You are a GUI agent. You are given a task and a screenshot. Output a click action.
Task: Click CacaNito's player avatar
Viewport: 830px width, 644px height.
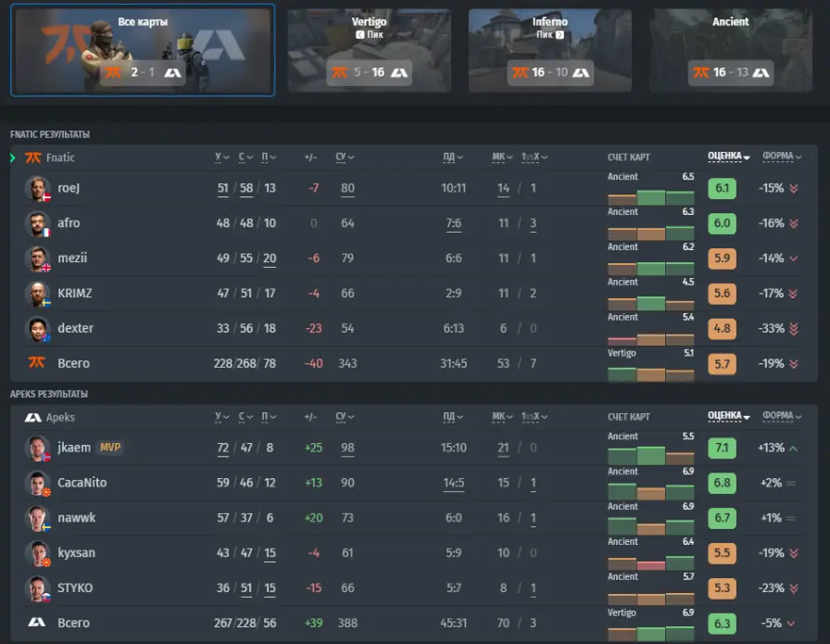coord(38,483)
